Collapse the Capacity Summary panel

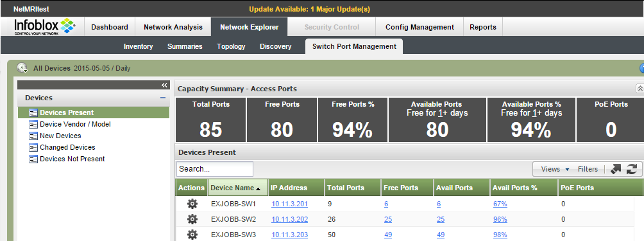(x=640, y=88)
